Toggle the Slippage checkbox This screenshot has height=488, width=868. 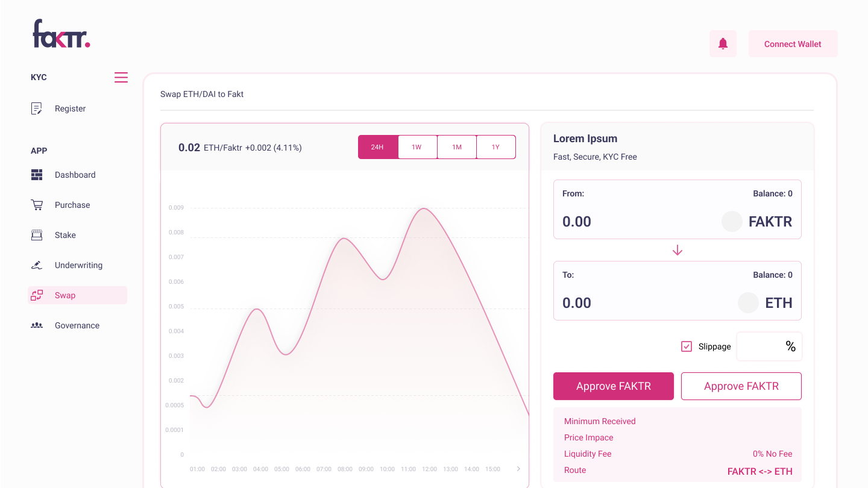[x=687, y=346]
